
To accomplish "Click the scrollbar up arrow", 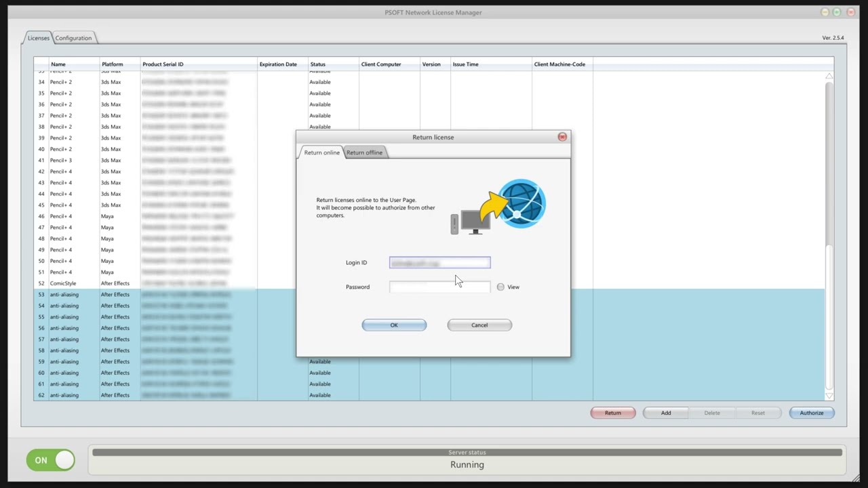I will pyautogui.click(x=829, y=76).
